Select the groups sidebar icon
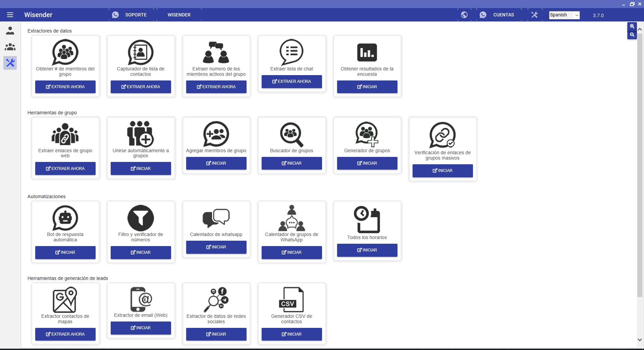 10,47
